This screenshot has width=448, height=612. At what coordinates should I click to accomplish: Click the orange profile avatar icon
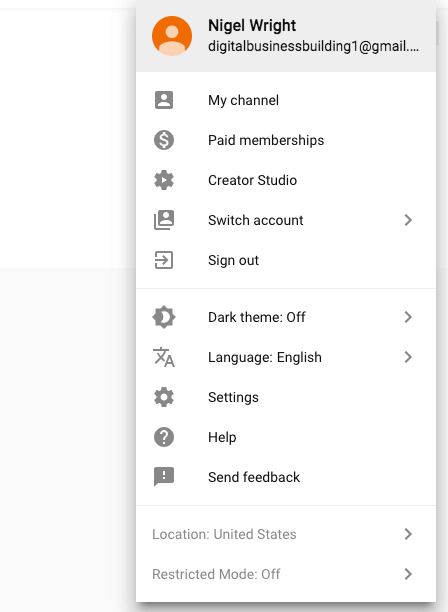(x=172, y=36)
